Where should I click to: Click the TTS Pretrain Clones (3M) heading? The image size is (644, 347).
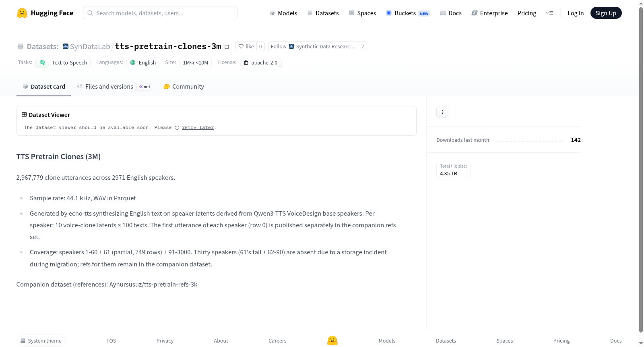coord(58,156)
